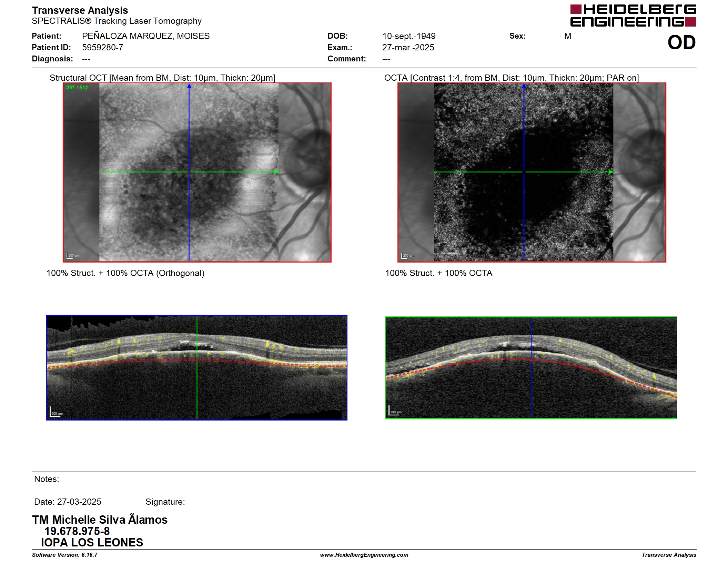Image resolution: width=728 pixels, height=563 pixels.
Task: Click the '100% Struct. + 100% OCTA' caption without Orthogonal
Action: click(x=439, y=273)
